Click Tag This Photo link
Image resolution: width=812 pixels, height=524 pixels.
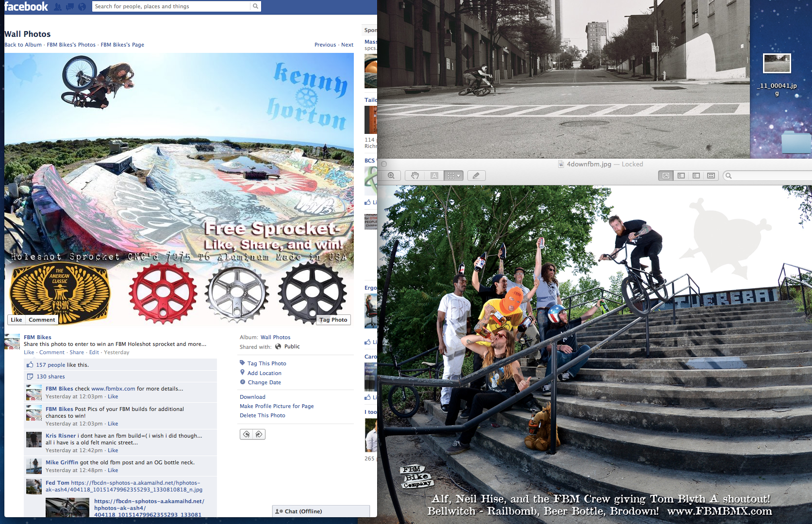pyautogui.click(x=267, y=363)
